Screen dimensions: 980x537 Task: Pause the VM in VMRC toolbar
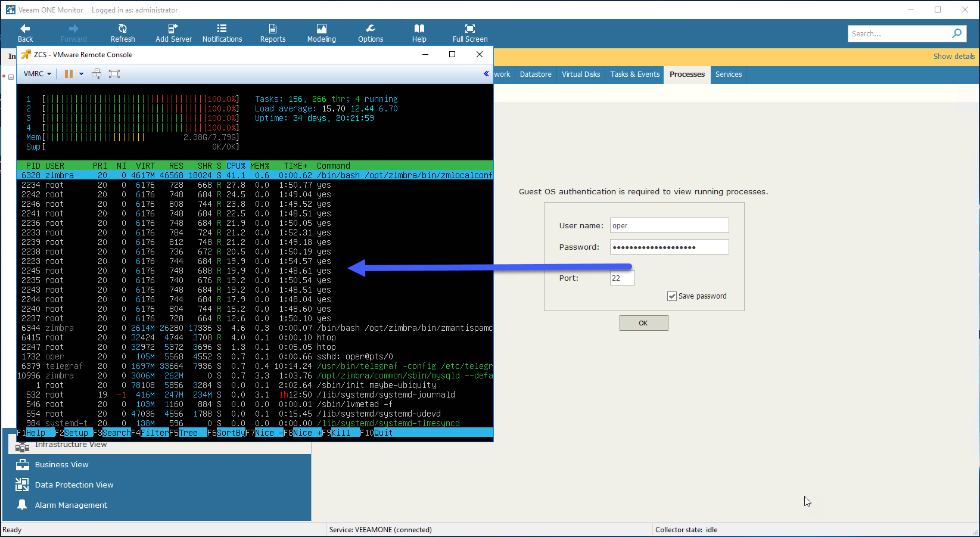[x=69, y=74]
